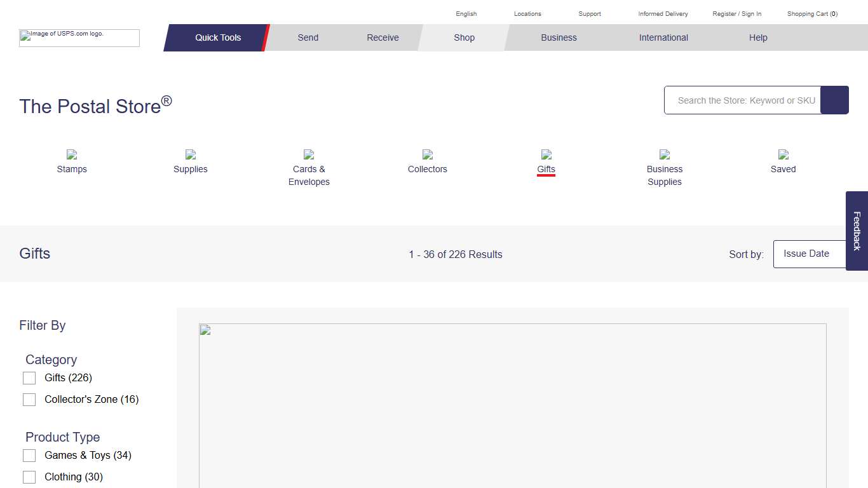Open the Collectors category icon

coord(428,154)
